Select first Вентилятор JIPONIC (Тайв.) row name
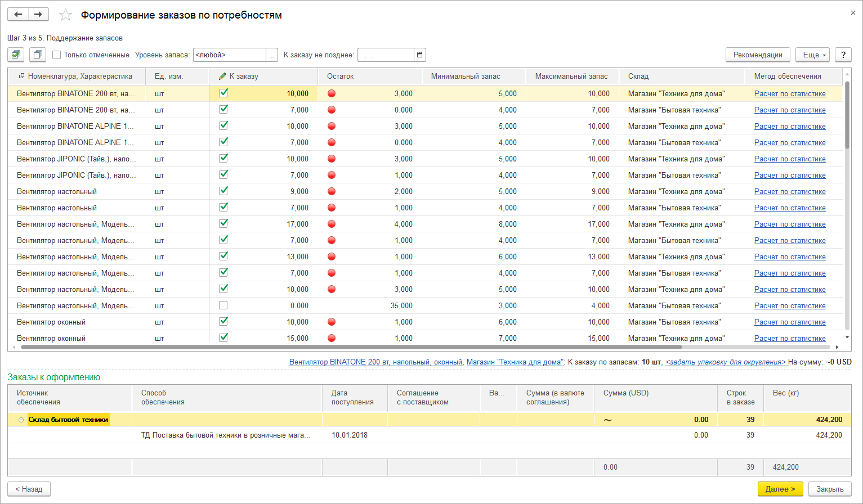 pyautogui.click(x=77, y=159)
